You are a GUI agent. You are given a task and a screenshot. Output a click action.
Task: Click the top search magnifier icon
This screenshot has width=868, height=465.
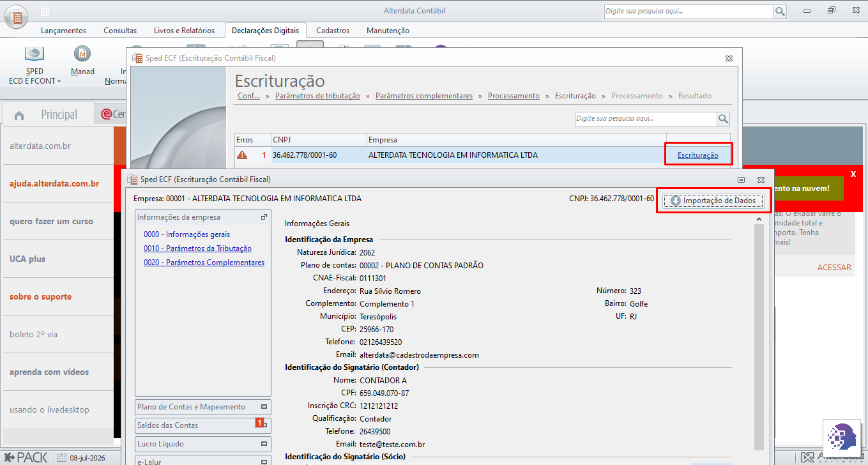780,11
